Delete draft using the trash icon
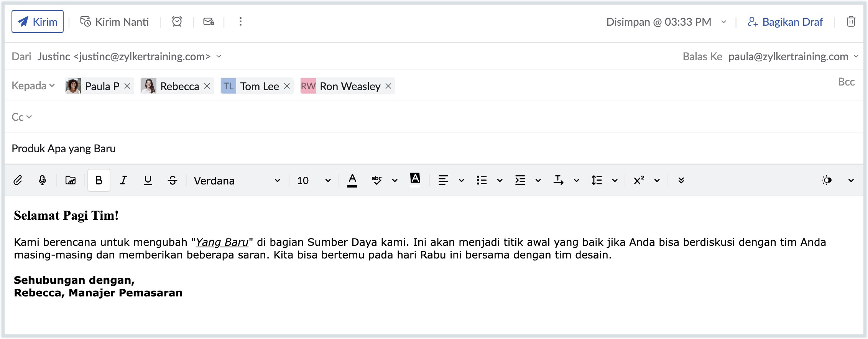The width and height of the screenshot is (868, 339). [x=851, y=21]
